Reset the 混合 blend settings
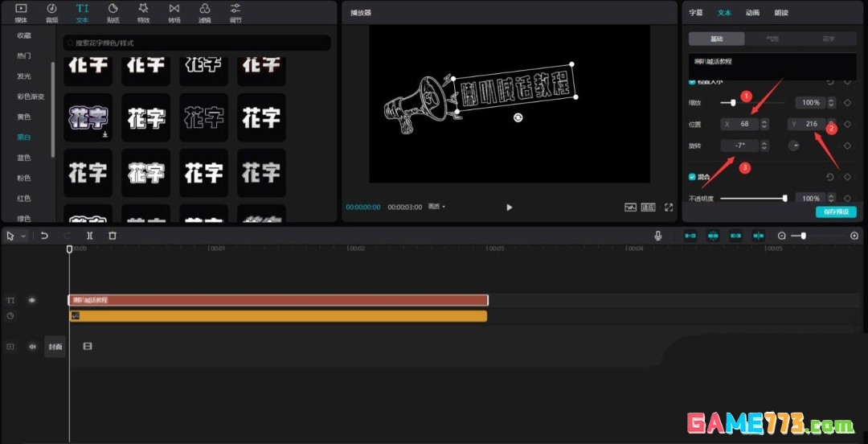This screenshot has height=444, width=868. point(829,177)
